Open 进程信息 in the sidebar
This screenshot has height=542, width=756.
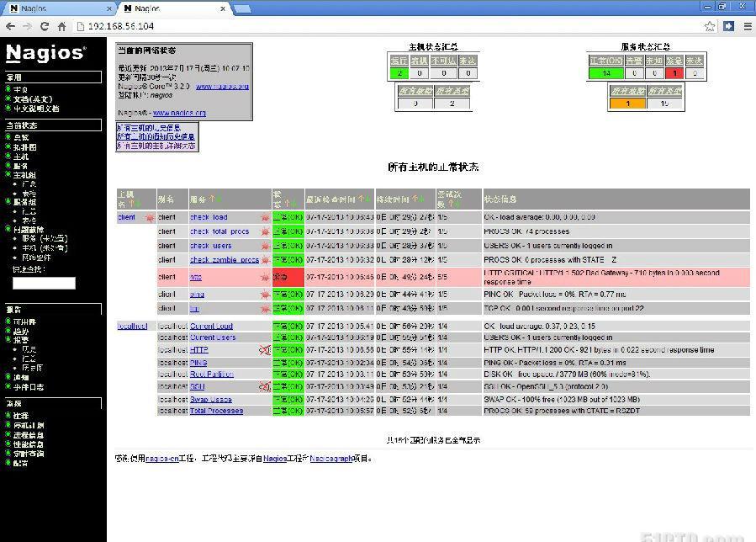(x=29, y=435)
